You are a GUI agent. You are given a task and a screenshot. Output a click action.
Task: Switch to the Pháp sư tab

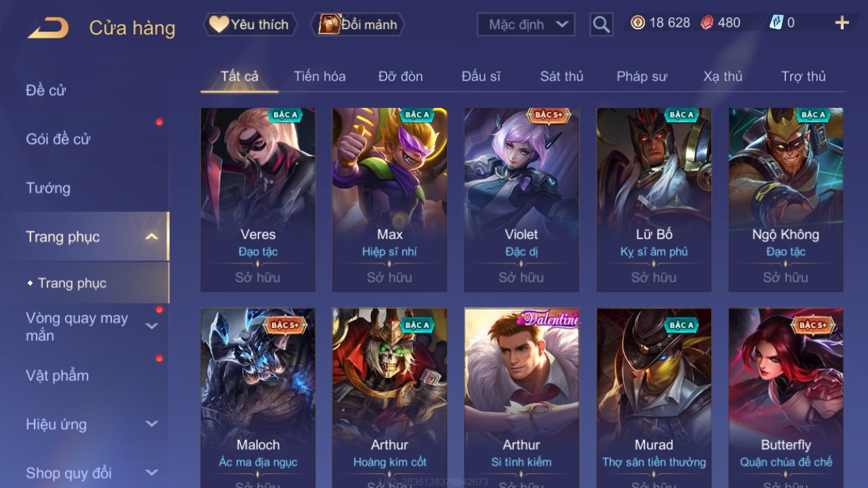coord(642,76)
